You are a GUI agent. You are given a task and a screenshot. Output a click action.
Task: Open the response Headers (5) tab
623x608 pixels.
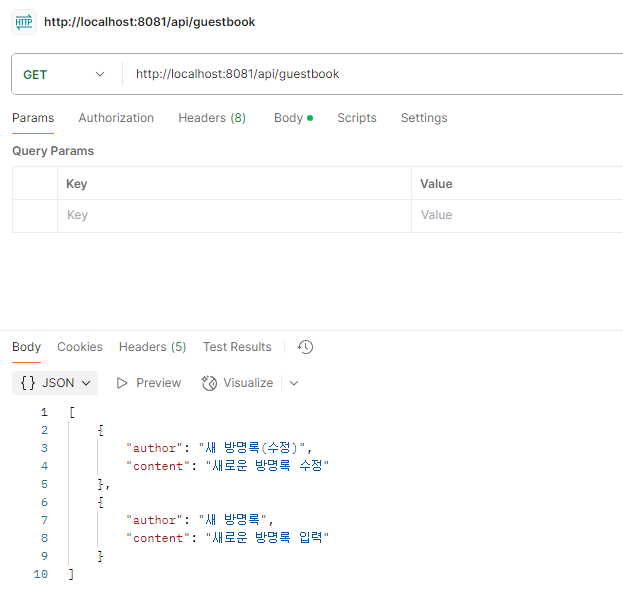tap(152, 347)
